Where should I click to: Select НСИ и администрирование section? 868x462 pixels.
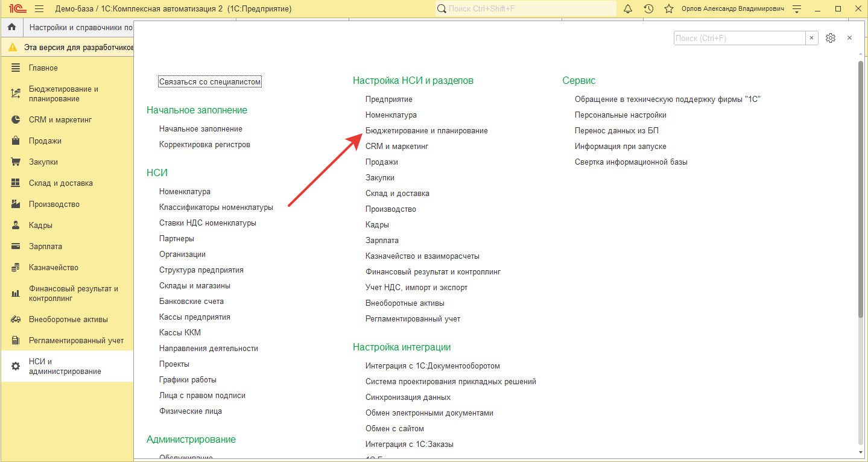[x=65, y=367]
